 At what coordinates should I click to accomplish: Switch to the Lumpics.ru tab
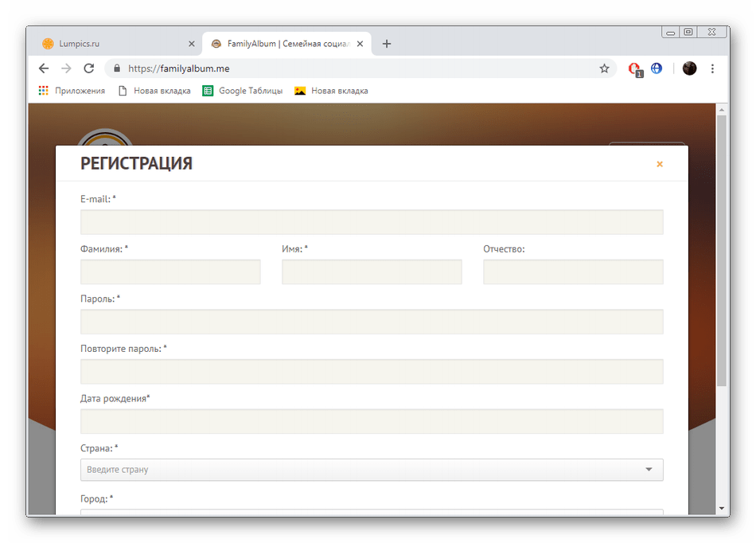point(118,44)
